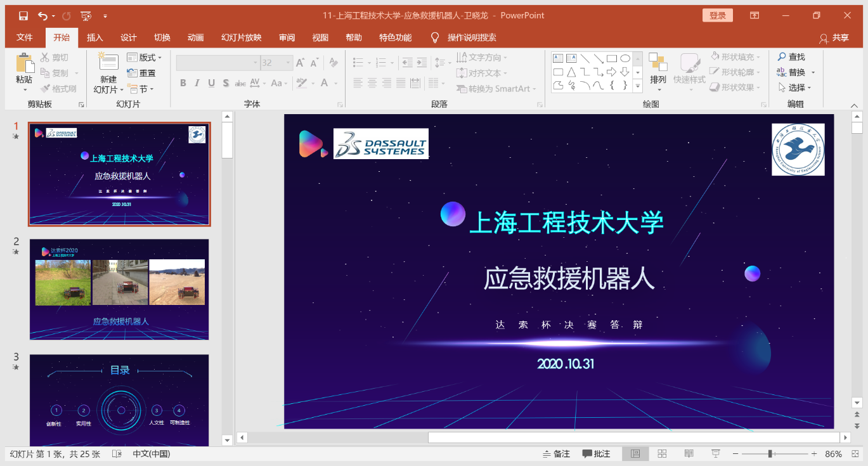Start slideshow from status bar icon
Screen dimensions: 868x466
point(716,454)
